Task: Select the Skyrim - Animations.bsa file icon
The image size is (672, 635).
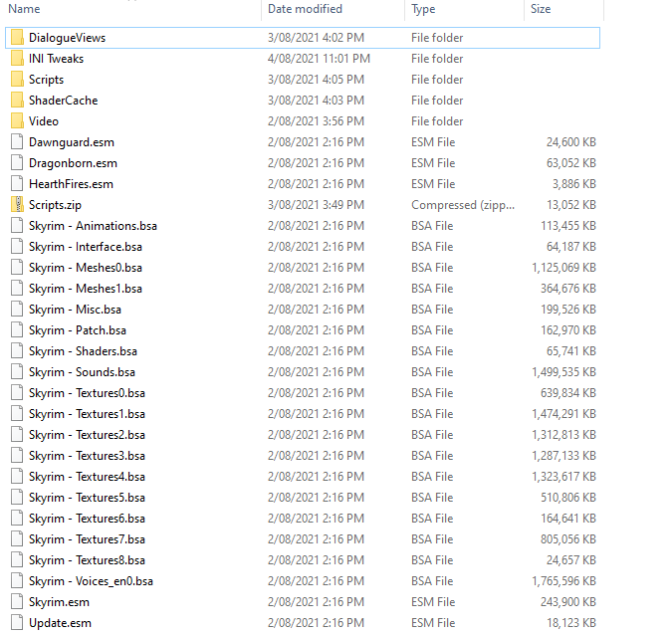Action: (17, 226)
